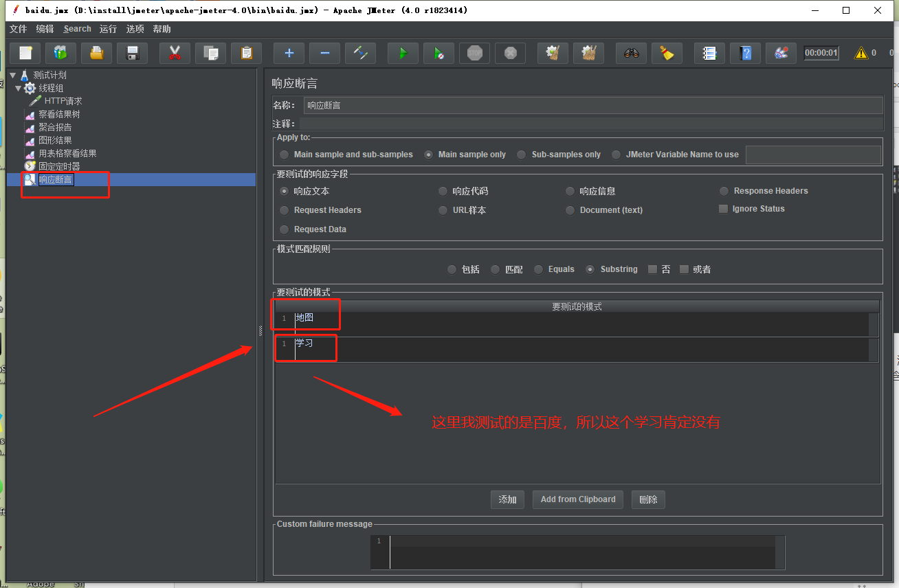Open the 帮助 menu

162,29
